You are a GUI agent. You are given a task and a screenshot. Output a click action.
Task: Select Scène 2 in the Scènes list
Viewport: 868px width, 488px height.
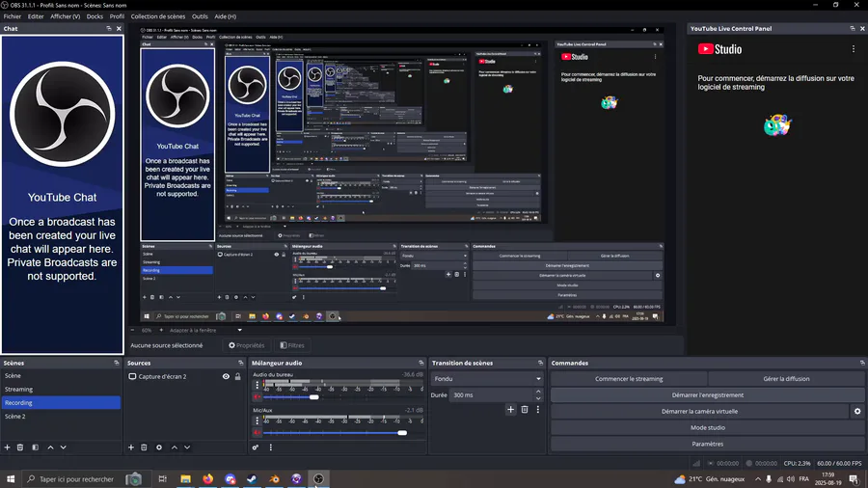61,416
